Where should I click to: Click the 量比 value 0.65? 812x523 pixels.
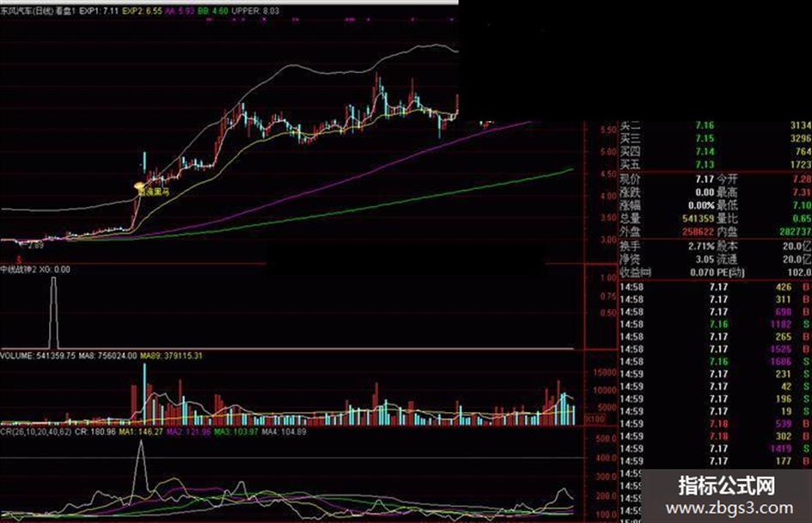click(x=802, y=219)
